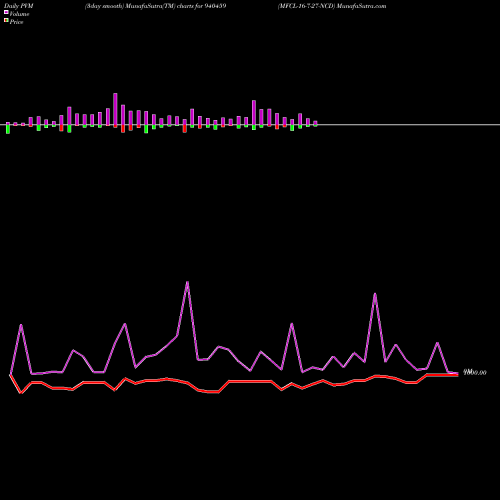The image size is (500, 500).
Task: Click the Daily PVM chart title
Action: pyautogui.click(x=19, y=6)
